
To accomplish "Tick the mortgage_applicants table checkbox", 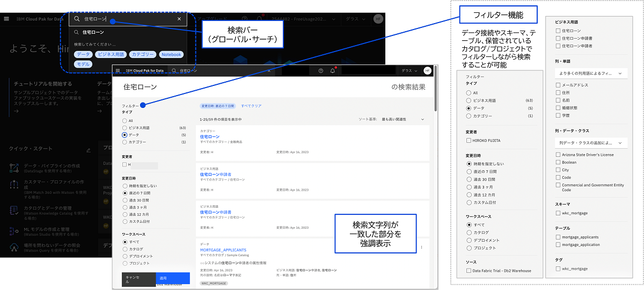I will (x=559, y=237).
